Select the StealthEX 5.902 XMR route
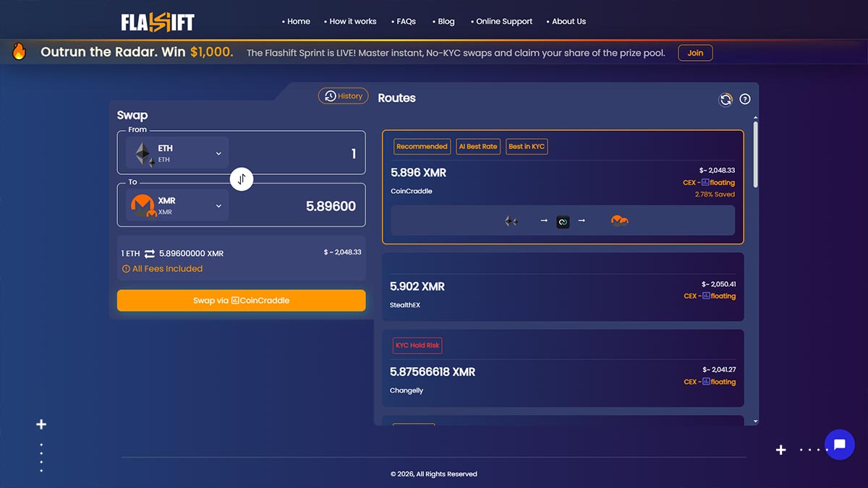 562,286
